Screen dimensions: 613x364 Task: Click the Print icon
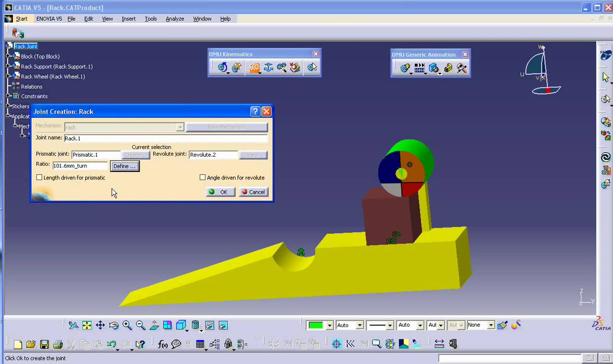(58, 344)
